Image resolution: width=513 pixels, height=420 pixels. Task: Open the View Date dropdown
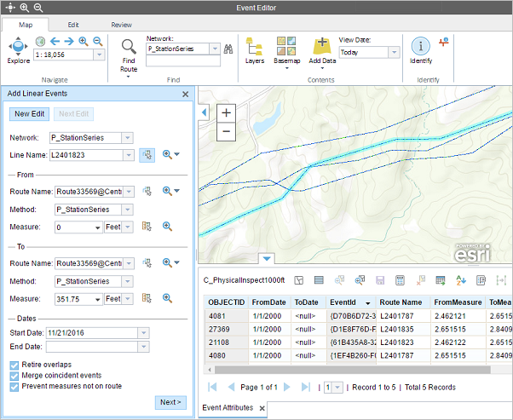pyautogui.click(x=394, y=52)
